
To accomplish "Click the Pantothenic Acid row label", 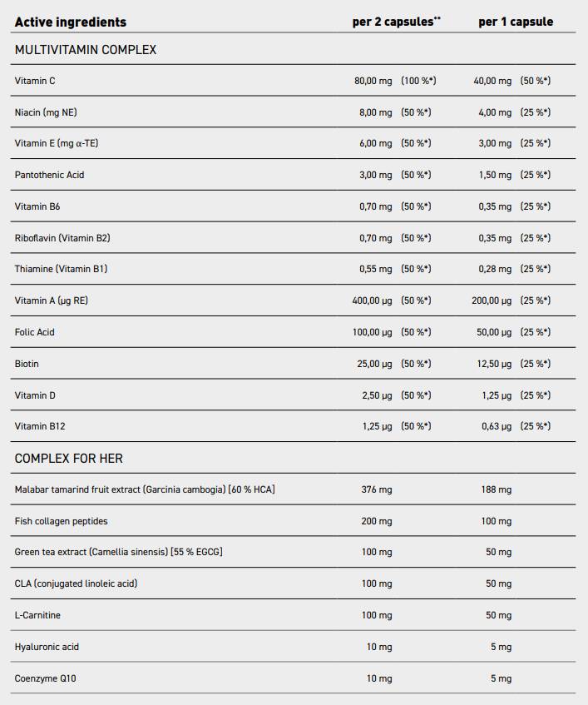I will pyautogui.click(x=49, y=175).
